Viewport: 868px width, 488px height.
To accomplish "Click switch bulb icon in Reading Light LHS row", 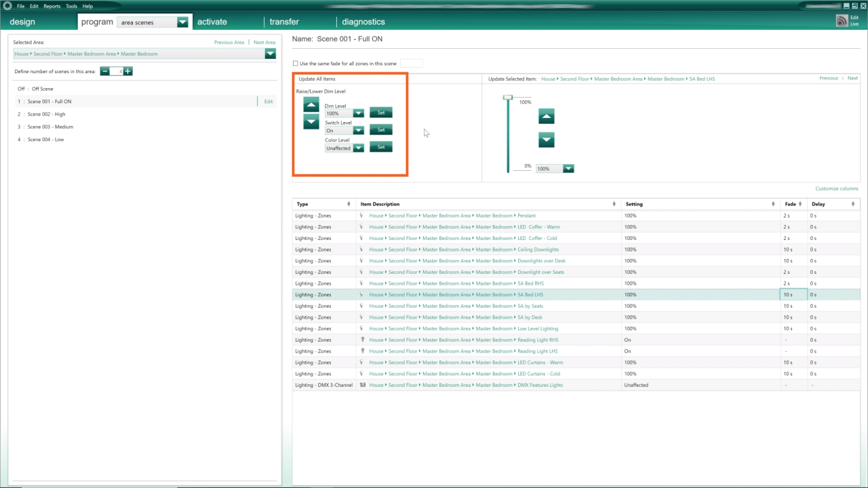I will coord(362,351).
